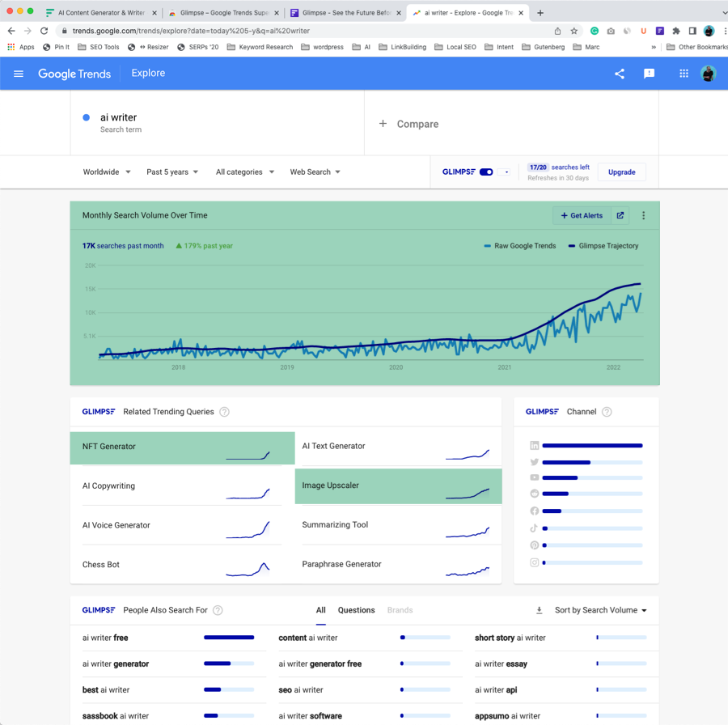This screenshot has height=725, width=728.
Task: Open Paraphrase Generator trending query
Action: [x=401, y=564]
